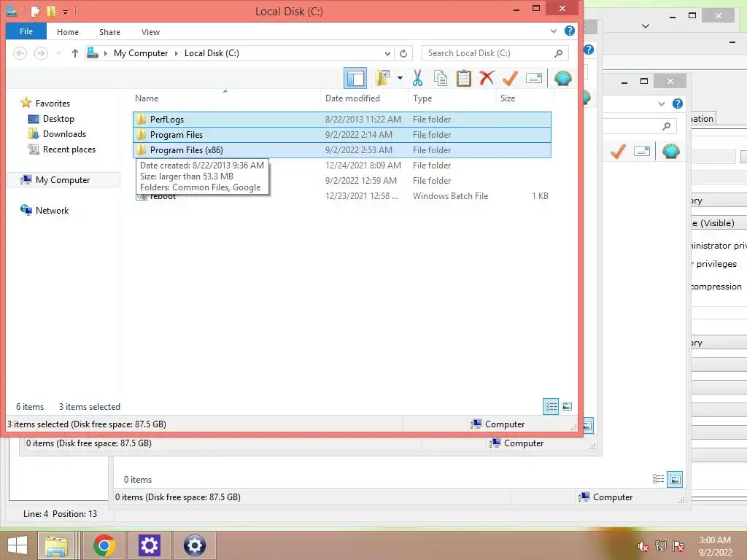
Task: Click the search magnifier in the background window
Action: pyautogui.click(x=666, y=126)
